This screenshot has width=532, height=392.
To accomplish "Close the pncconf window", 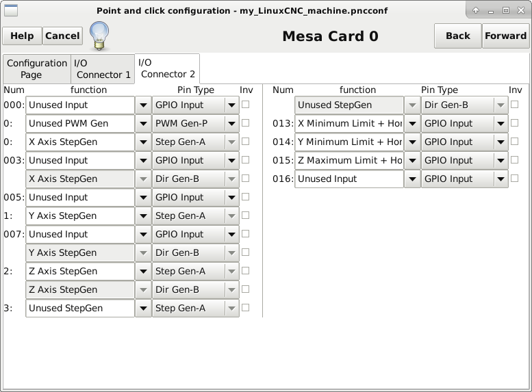I will click(521, 10).
